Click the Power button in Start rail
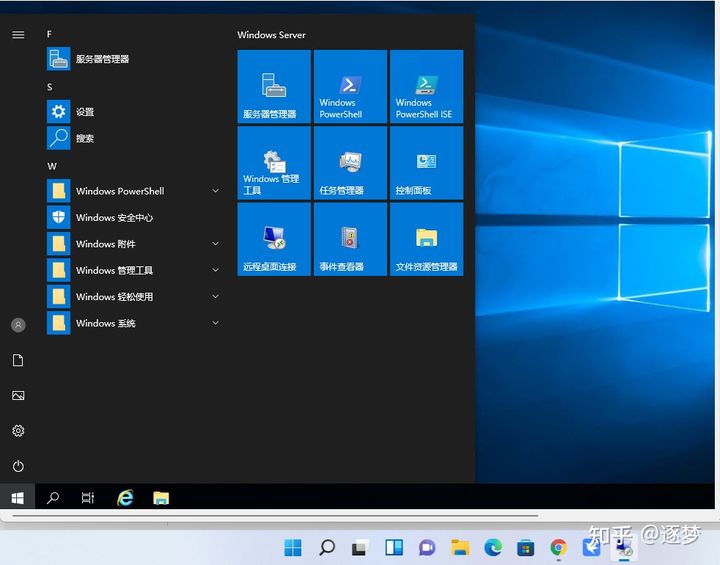Screen dimensions: 720x565 tap(18, 466)
